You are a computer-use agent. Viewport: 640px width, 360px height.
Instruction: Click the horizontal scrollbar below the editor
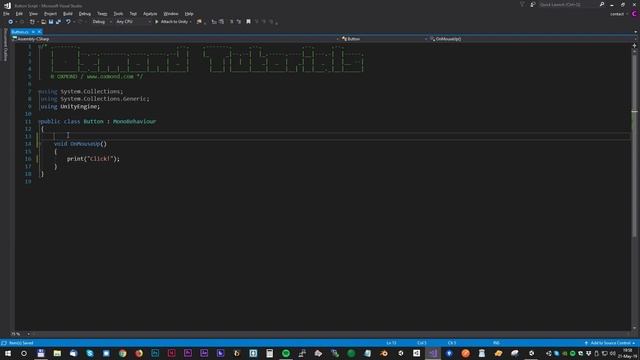(x=331, y=334)
